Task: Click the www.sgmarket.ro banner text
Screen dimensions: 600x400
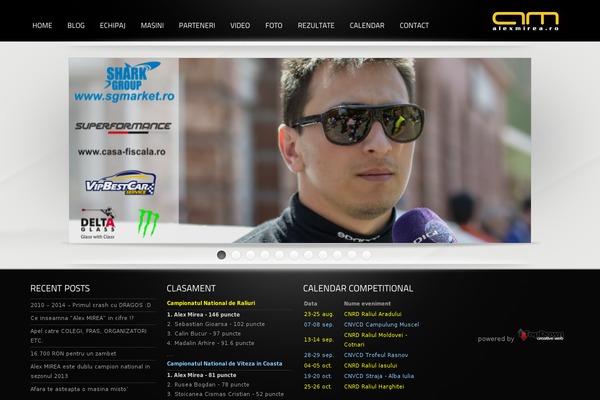Action: click(x=124, y=96)
